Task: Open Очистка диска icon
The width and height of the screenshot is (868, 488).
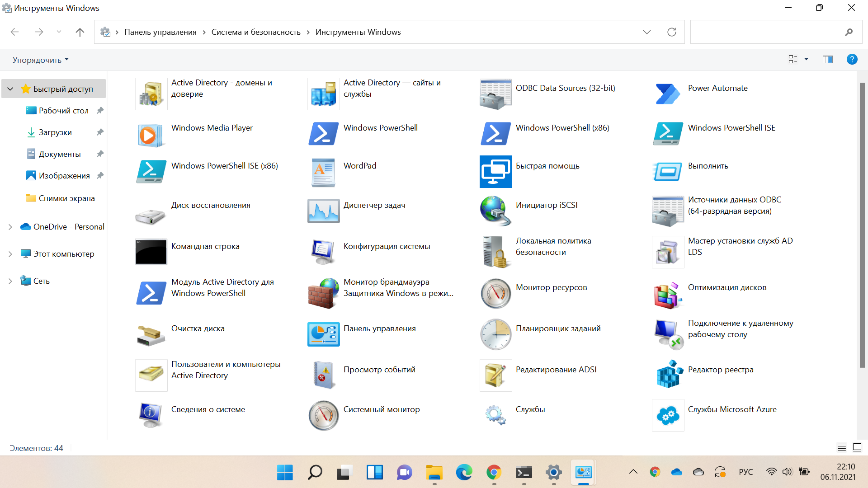Action: coord(151,336)
